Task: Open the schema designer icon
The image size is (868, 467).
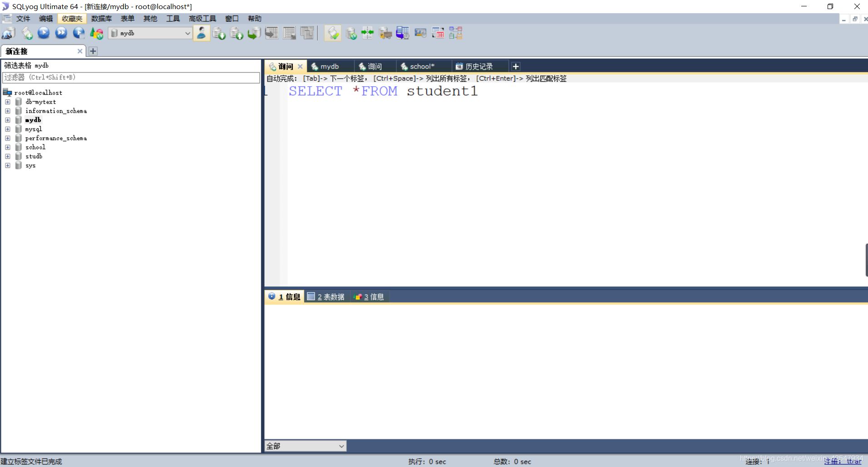Action: pyautogui.click(x=455, y=33)
